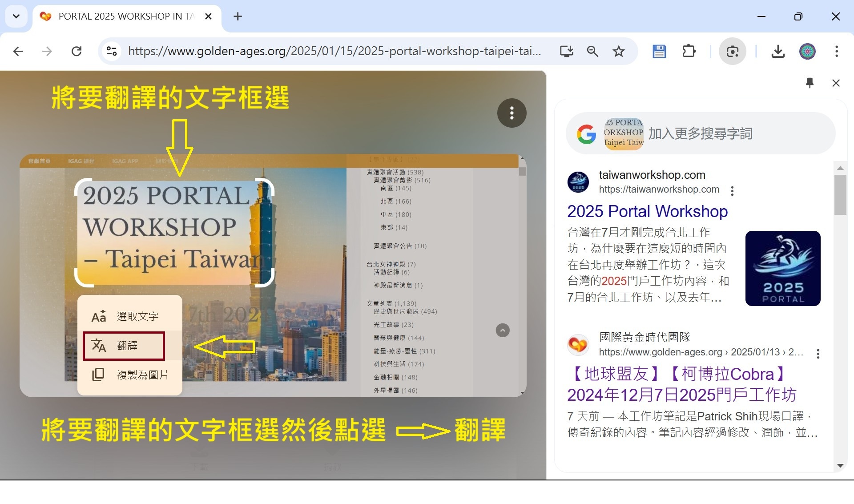Open the zoom magnifier icon in address bar
This screenshot has width=854, height=504.
click(x=592, y=52)
